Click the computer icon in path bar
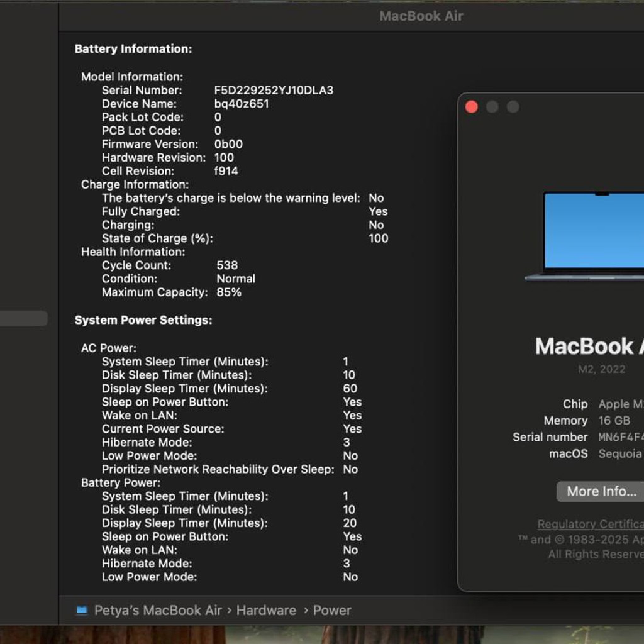This screenshot has height=644, width=644. (x=82, y=610)
